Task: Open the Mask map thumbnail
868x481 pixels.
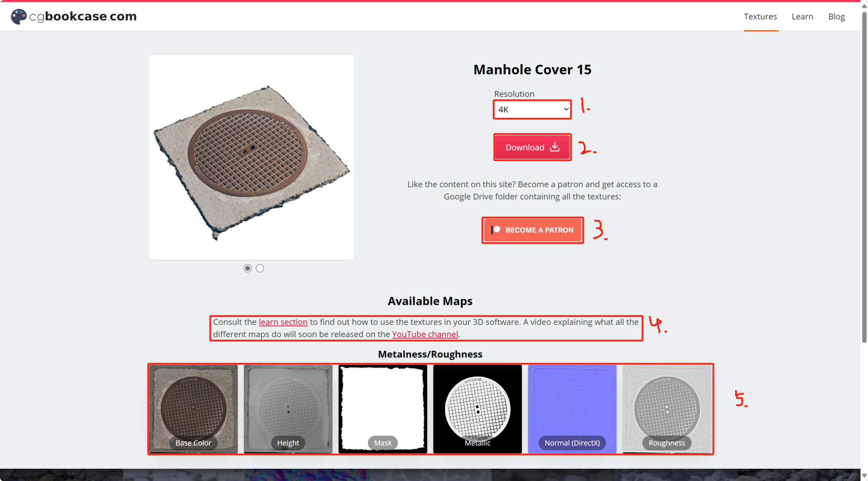Action: coord(383,409)
